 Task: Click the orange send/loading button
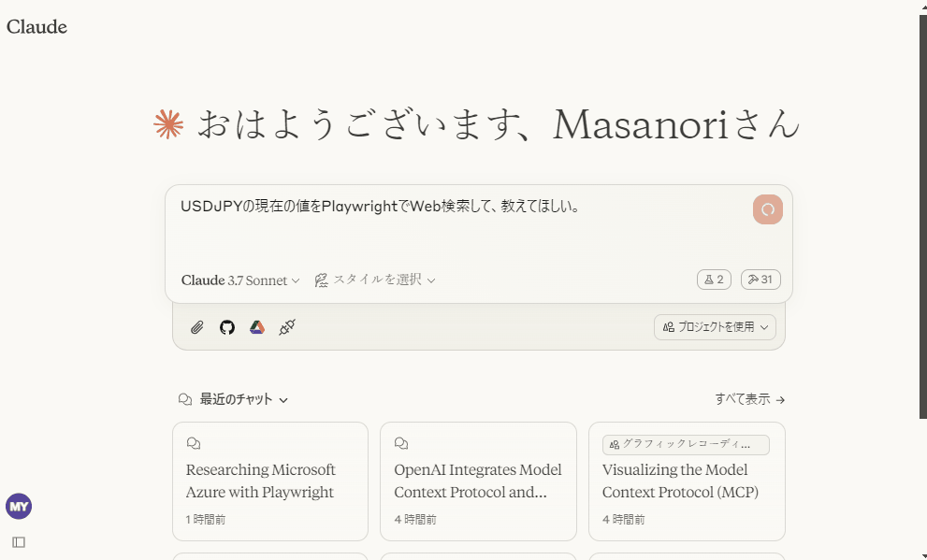coord(767,209)
